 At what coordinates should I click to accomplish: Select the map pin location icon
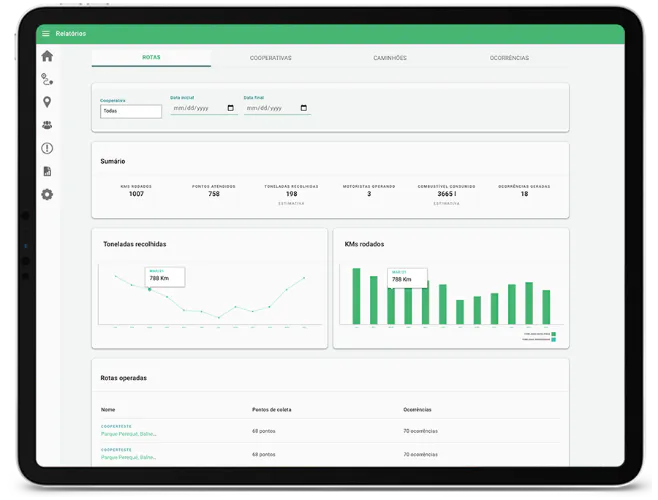coord(47,102)
